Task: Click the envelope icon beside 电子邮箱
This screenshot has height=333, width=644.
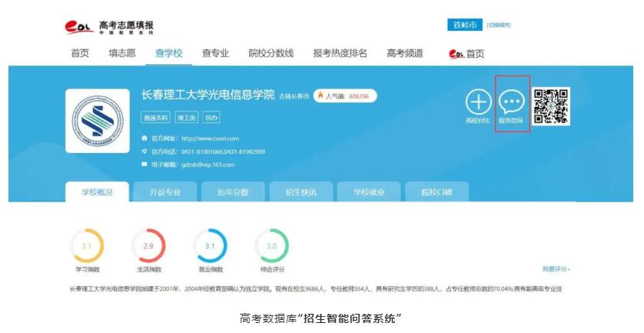Action: point(144,165)
